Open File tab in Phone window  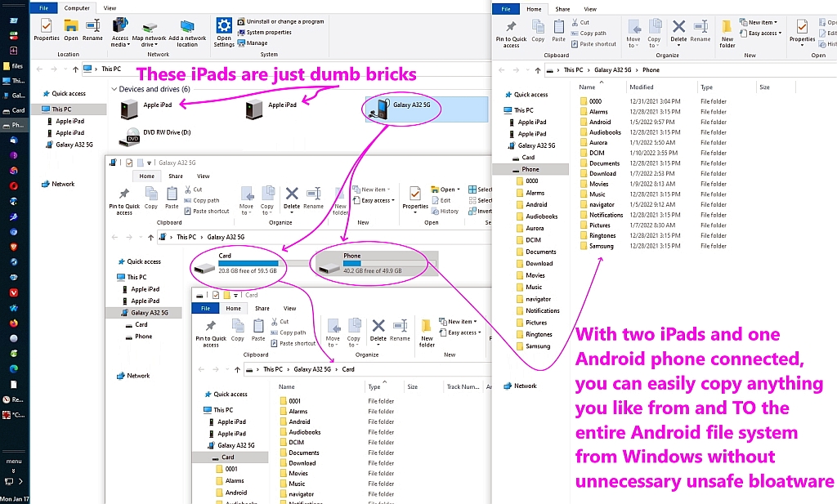coord(506,9)
